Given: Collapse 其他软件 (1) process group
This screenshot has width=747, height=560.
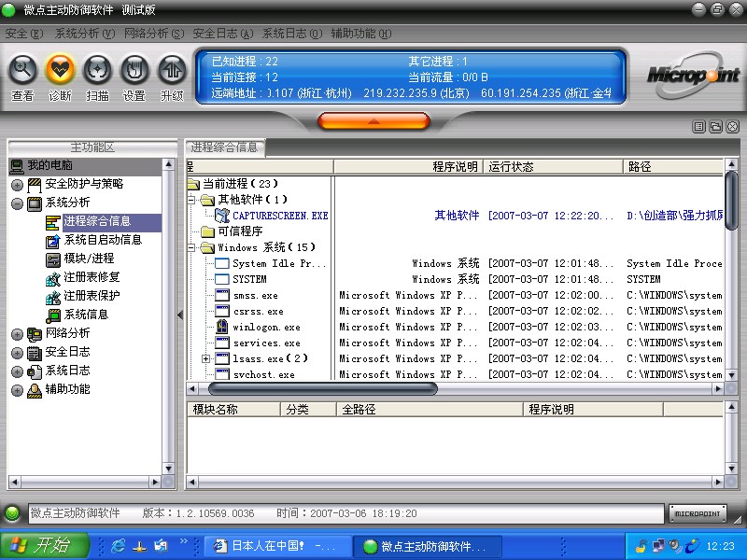Looking at the screenshot, I should (x=191, y=200).
